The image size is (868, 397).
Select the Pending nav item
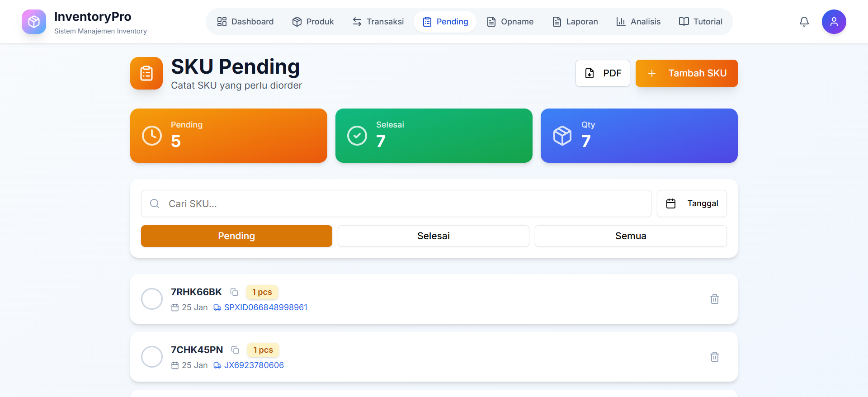click(445, 22)
